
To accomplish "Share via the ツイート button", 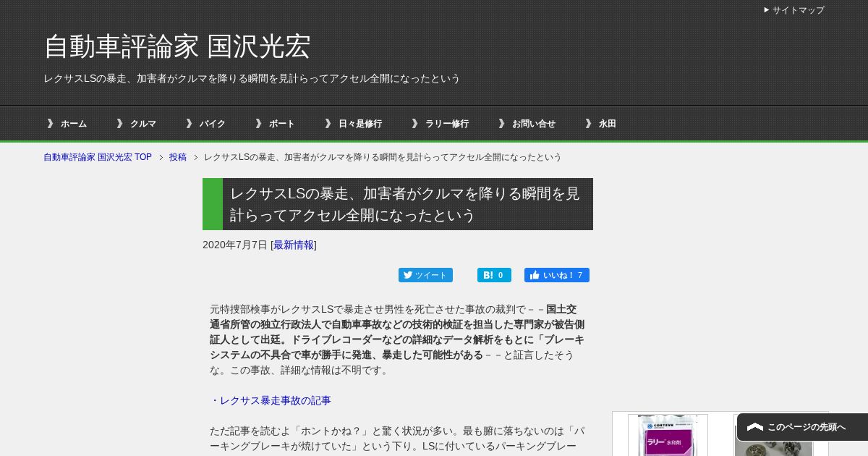I will [x=425, y=275].
